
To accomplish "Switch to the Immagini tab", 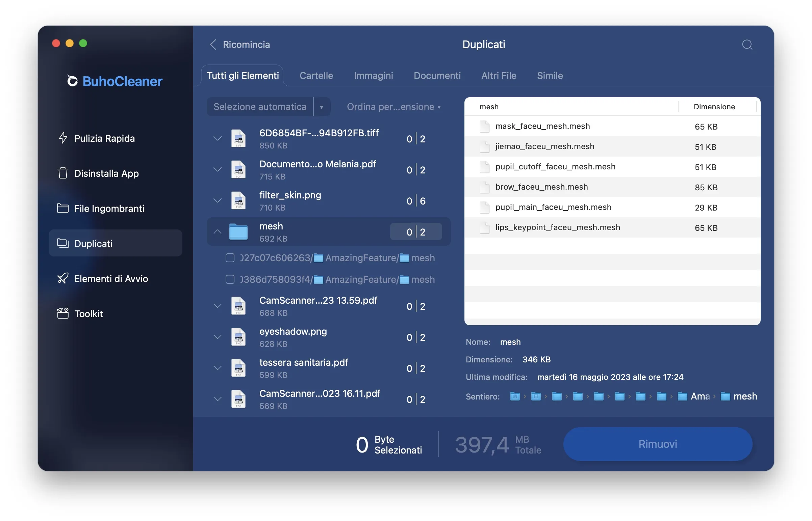I will (x=373, y=76).
